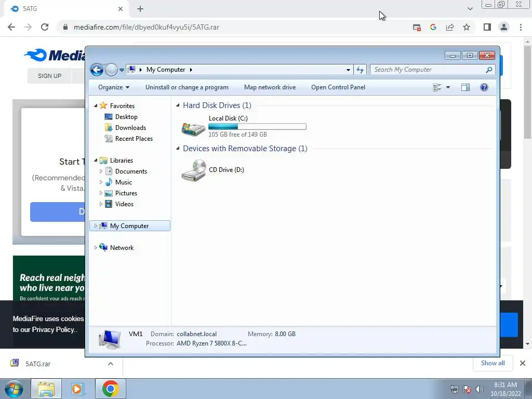The height and width of the screenshot is (399, 532).
Task: Open Chrome tab search chevron
Action: point(470,9)
